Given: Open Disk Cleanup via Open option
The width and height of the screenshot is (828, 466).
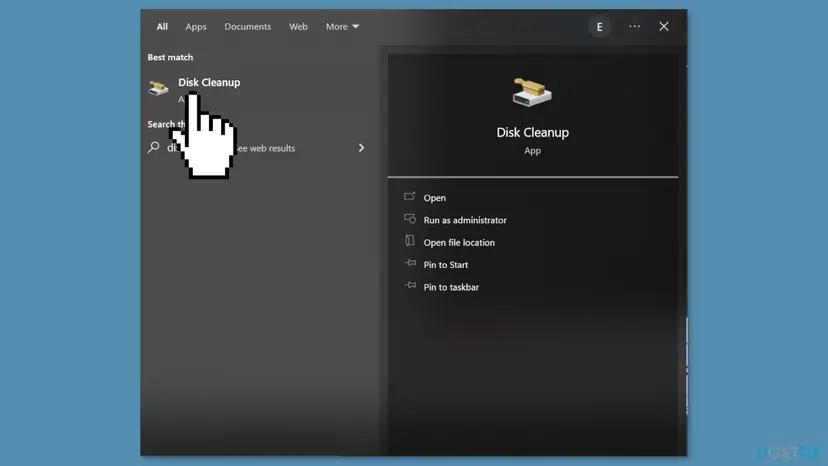Looking at the screenshot, I should coord(435,198).
